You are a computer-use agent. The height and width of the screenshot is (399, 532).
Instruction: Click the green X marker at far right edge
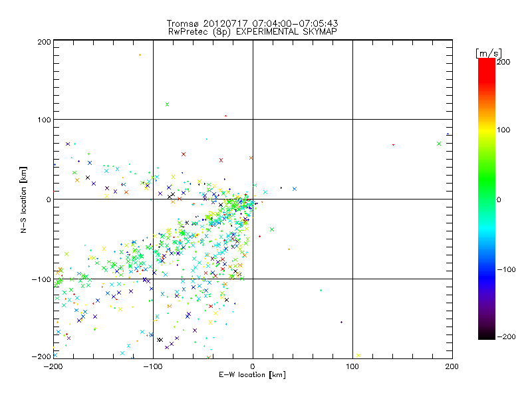click(x=439, y=144)
